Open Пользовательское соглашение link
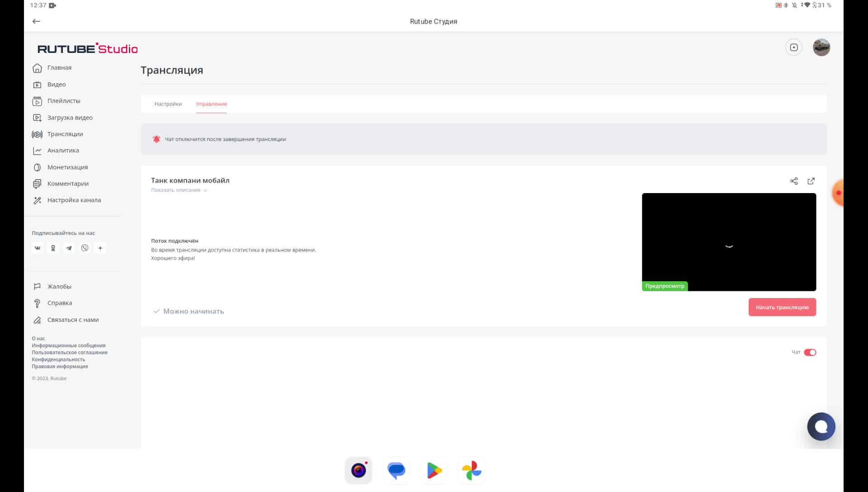 (x=70, y=352)
